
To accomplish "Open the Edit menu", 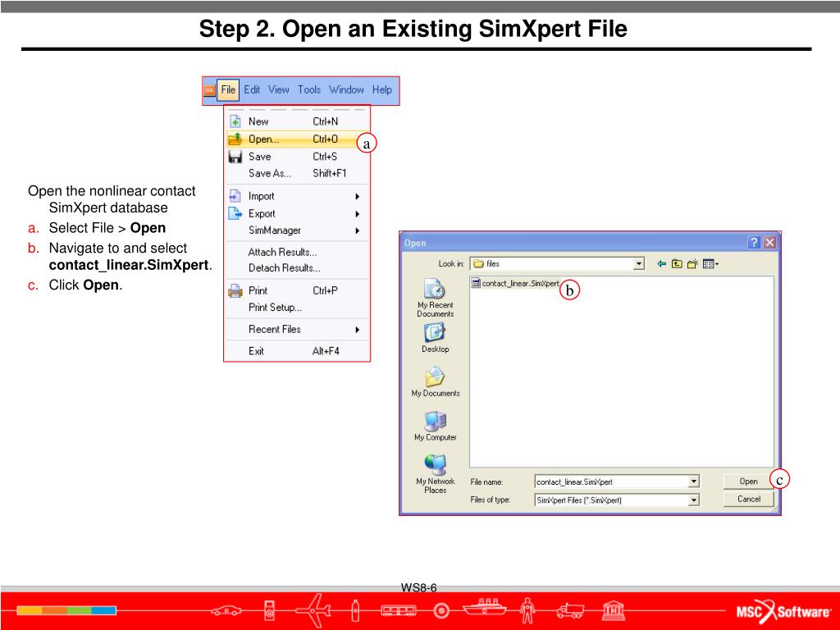I will pyautogui.click(x=252, y=90).
